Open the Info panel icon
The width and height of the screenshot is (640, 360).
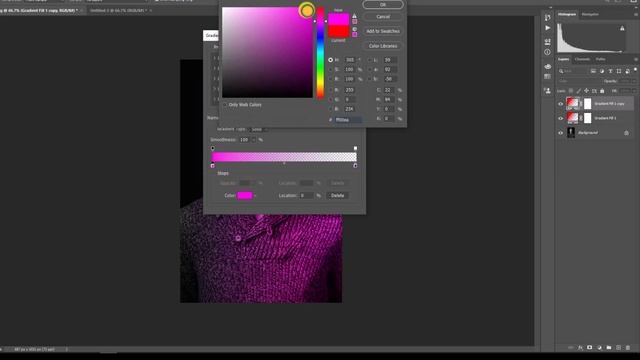pyautogui.click(x=547, y=52)
